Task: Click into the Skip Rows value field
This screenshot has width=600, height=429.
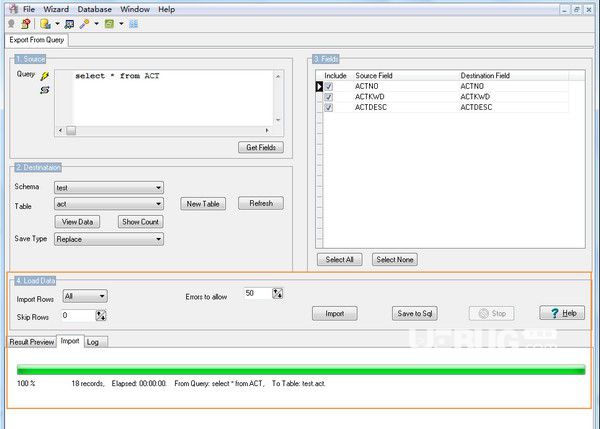Action: click(x=78, y=315)
